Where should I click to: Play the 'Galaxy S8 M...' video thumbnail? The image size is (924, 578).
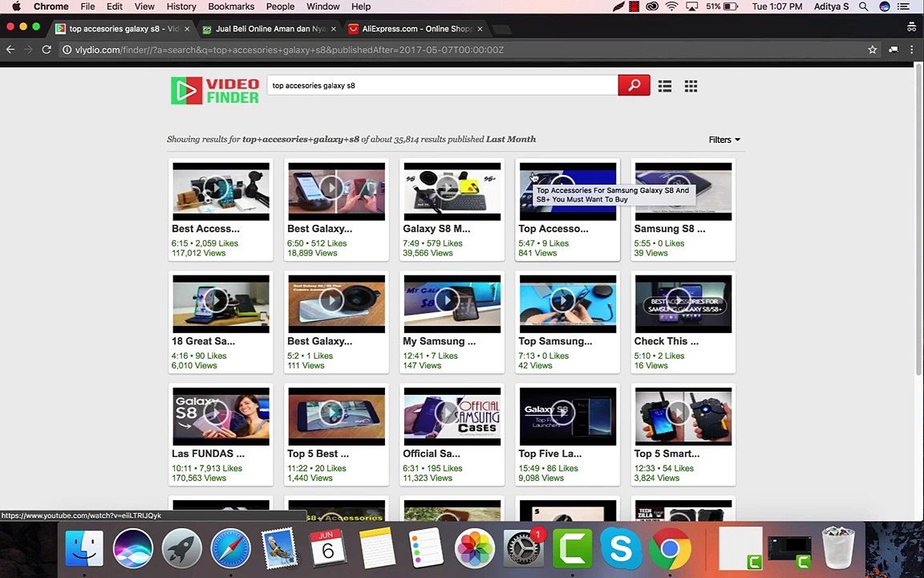tap(452, 191)
